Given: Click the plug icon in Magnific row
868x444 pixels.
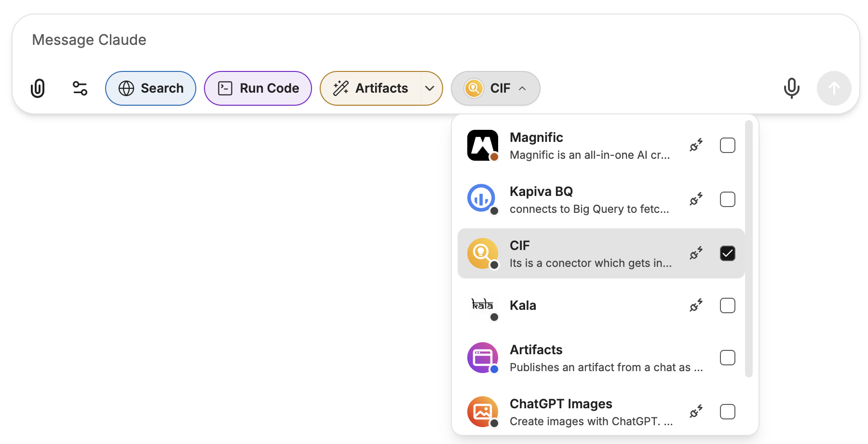Looking at the screenshot, I should click(696, 145).
